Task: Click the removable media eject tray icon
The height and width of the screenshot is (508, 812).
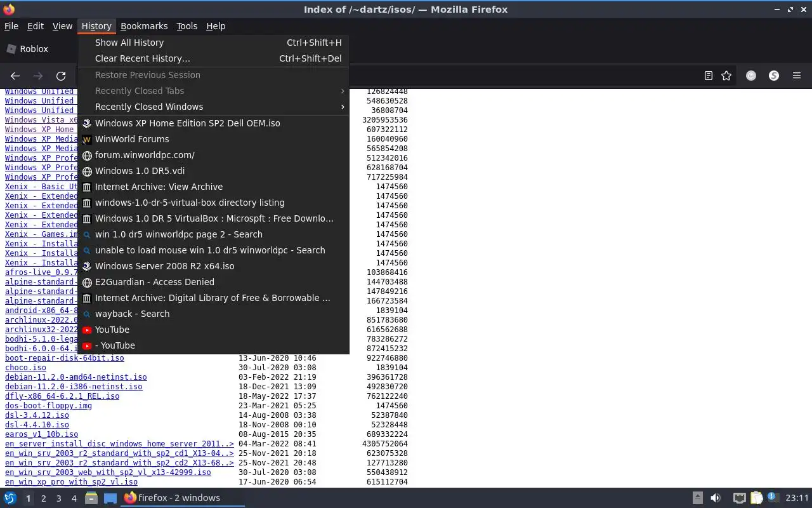Action: pos(697,498)
